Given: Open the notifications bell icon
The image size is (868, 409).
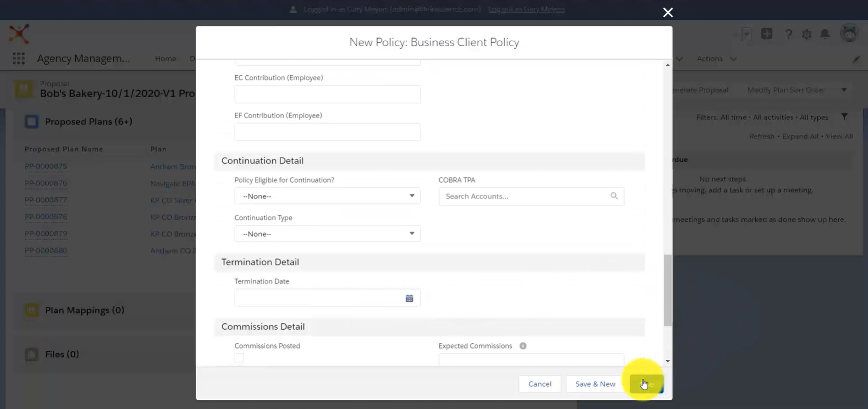Looking at the screenshot, I should 825,34.
